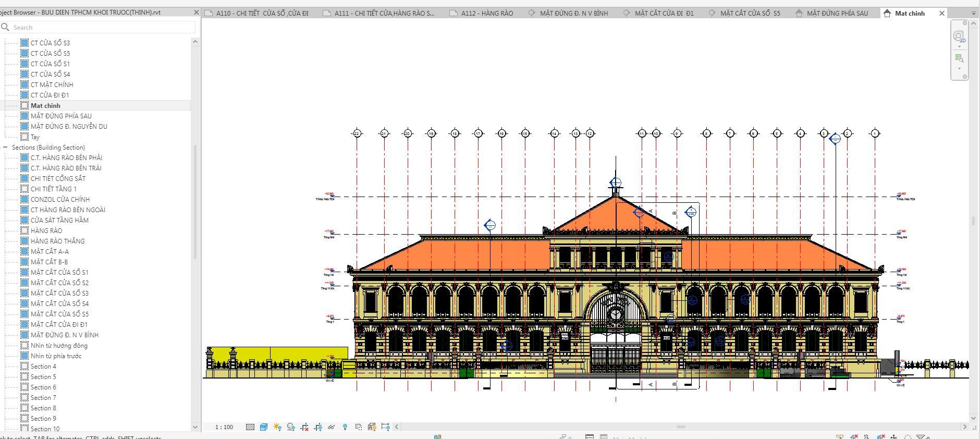Select MẶT ĐỨNG Đ. NGUYỄN DU in browser
This screenshot has width=980, height=439.
69,126
